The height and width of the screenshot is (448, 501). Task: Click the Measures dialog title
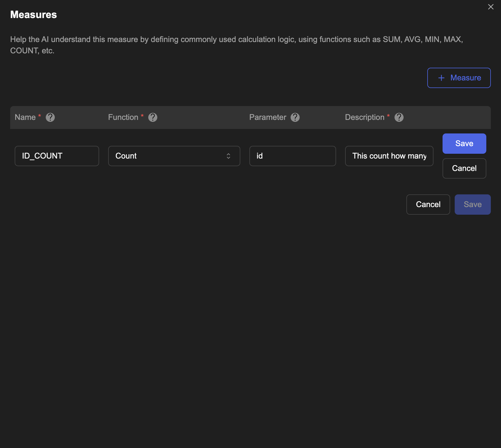click(34, 15)
